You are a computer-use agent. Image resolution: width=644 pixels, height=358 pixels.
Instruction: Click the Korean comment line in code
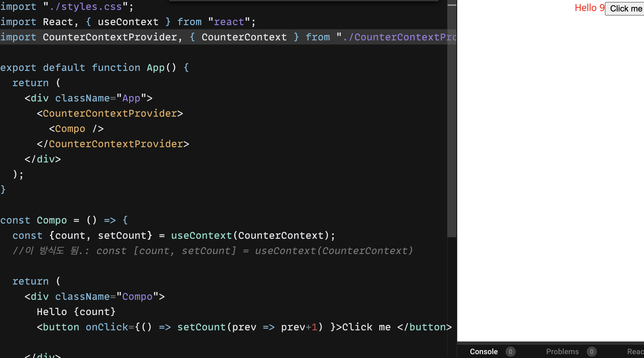coord(212,251)
